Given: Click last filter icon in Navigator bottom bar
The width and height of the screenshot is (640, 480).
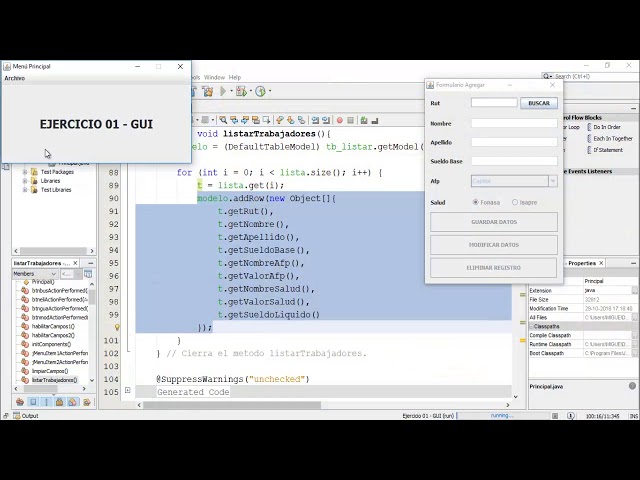Looking at the screenshot, I should pos(87,402).
